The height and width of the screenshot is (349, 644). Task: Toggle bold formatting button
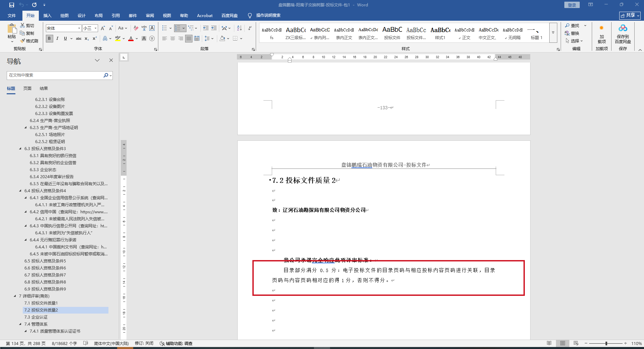[49, 39]
